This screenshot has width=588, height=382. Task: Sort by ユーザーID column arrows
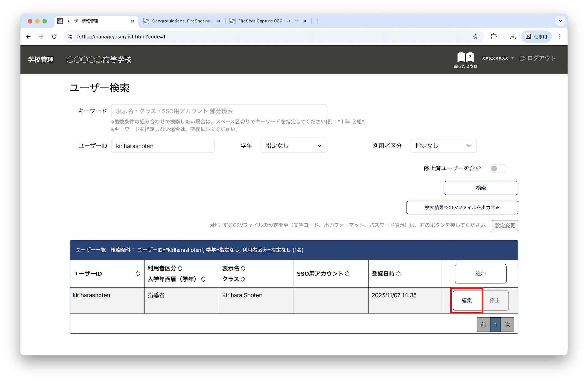(x=138, y=274)
